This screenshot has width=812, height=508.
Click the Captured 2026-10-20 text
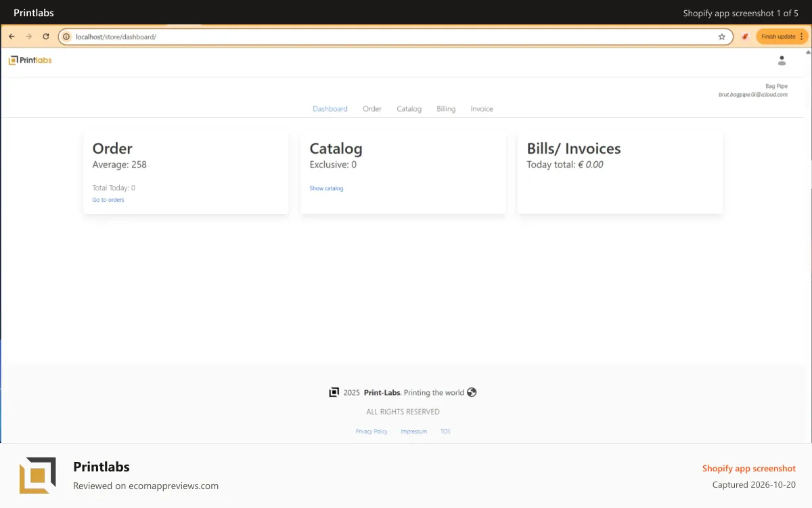pyautogui.click(x=754, y=485)
